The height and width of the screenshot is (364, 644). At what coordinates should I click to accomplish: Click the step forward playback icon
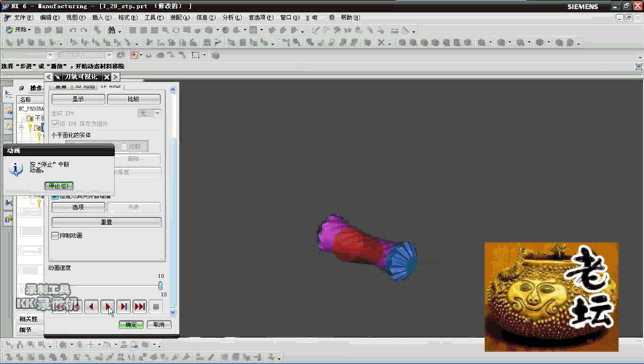coord(124,306)
